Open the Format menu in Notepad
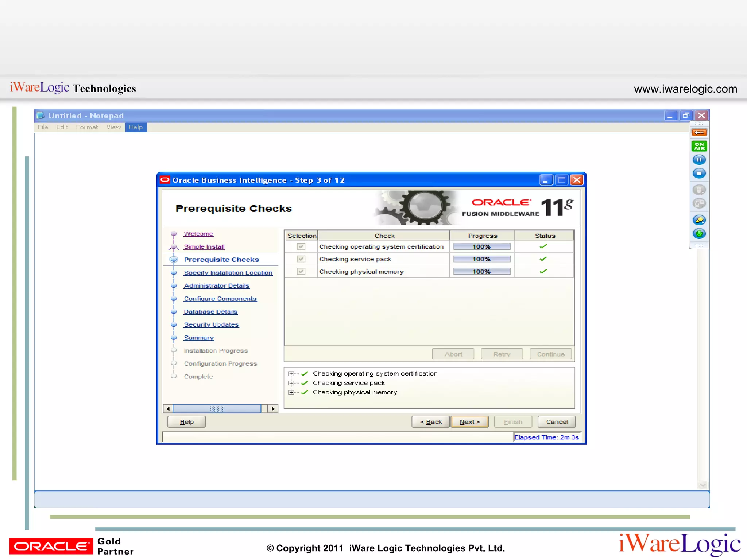The image size is (747, 560). point(87,127)
